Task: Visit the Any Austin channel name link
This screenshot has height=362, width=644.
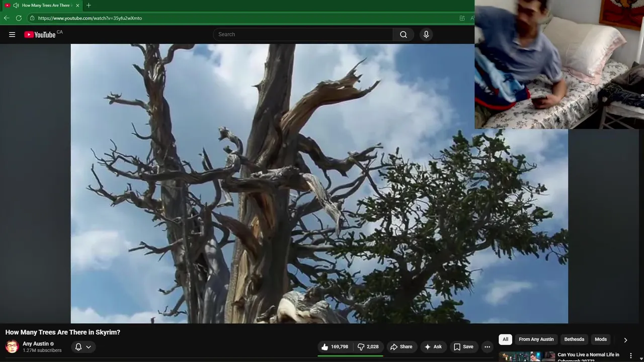Action: click(36, 344)
